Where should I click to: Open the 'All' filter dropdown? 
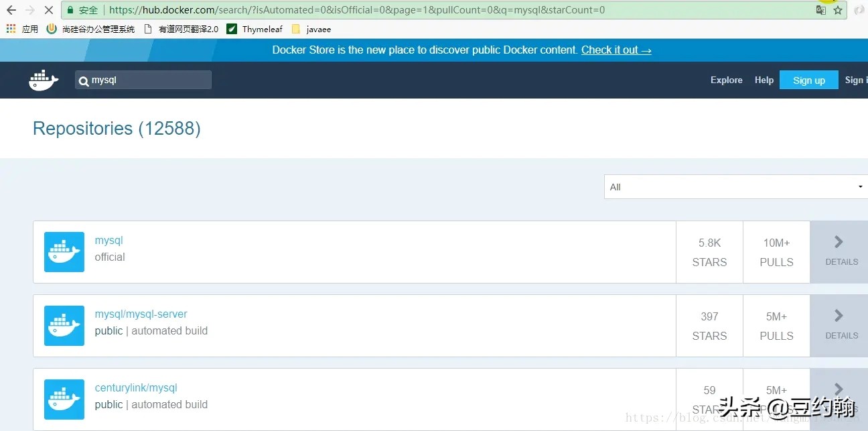click(736, 187)
